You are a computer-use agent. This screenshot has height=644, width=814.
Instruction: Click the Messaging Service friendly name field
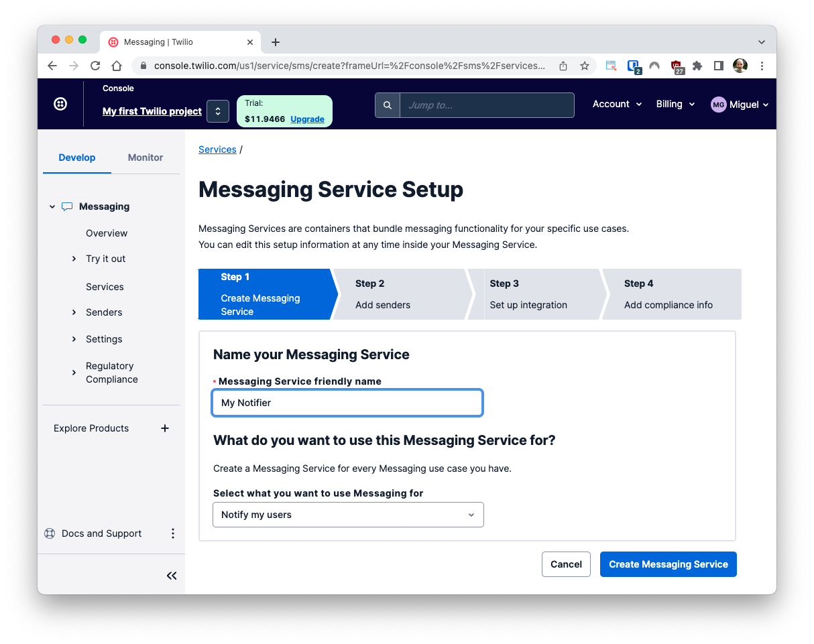[x=347, y=403]
